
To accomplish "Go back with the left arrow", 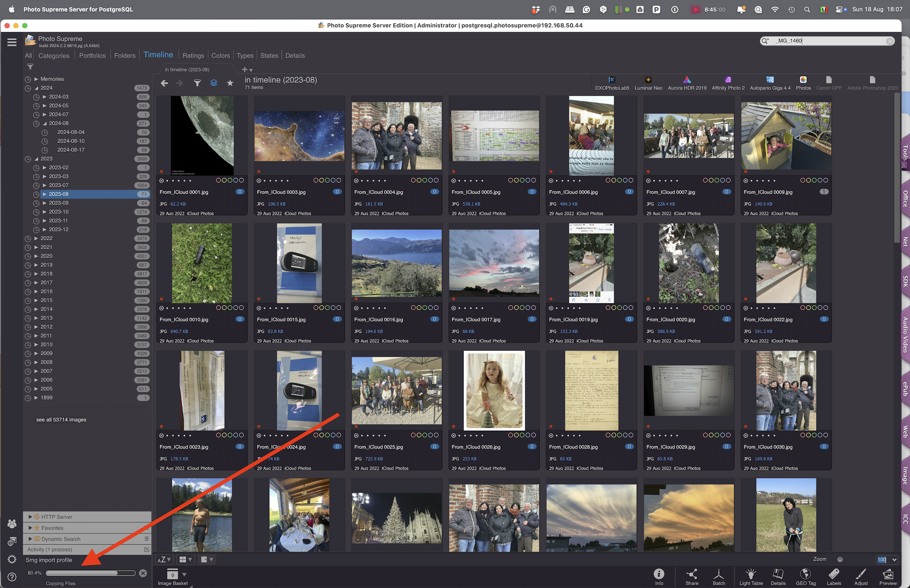I will (x=164, y=83).
